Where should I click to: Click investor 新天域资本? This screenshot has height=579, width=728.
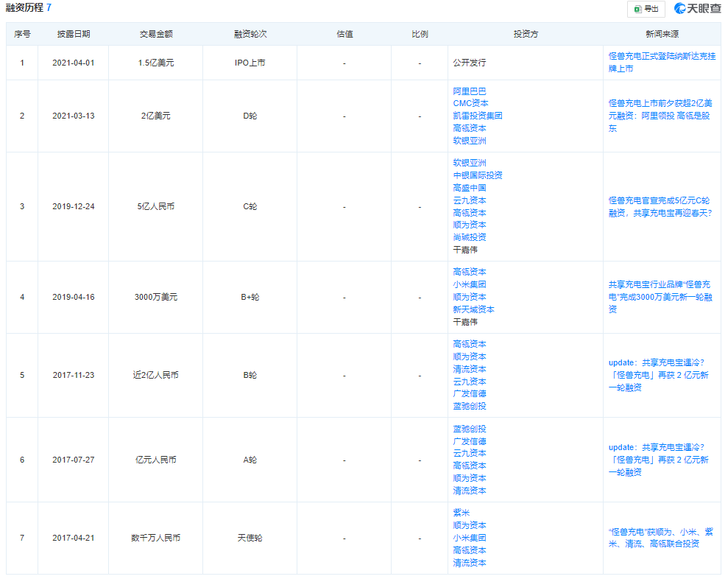tap(473, 309)
